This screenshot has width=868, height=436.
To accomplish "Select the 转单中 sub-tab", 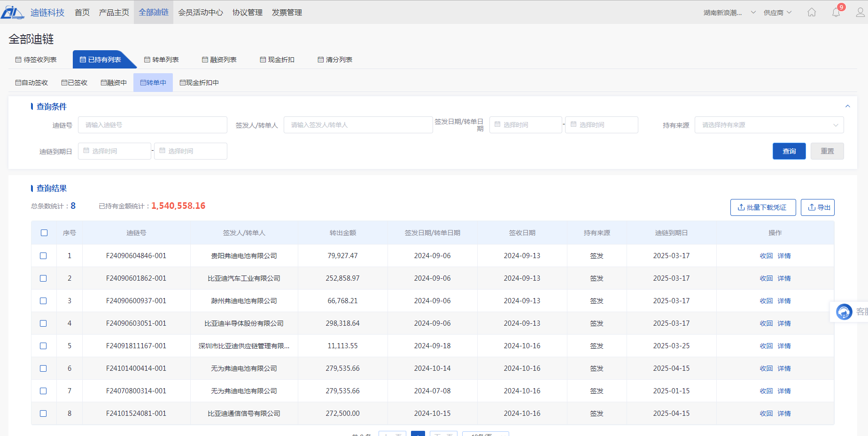I will pyautogui.click(x=153, y=83).
